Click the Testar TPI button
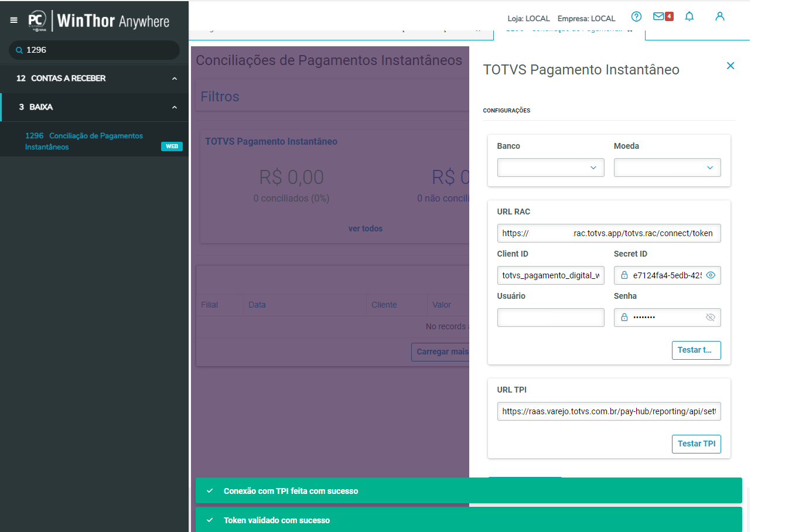792x532 pixels. coord(697,444)
